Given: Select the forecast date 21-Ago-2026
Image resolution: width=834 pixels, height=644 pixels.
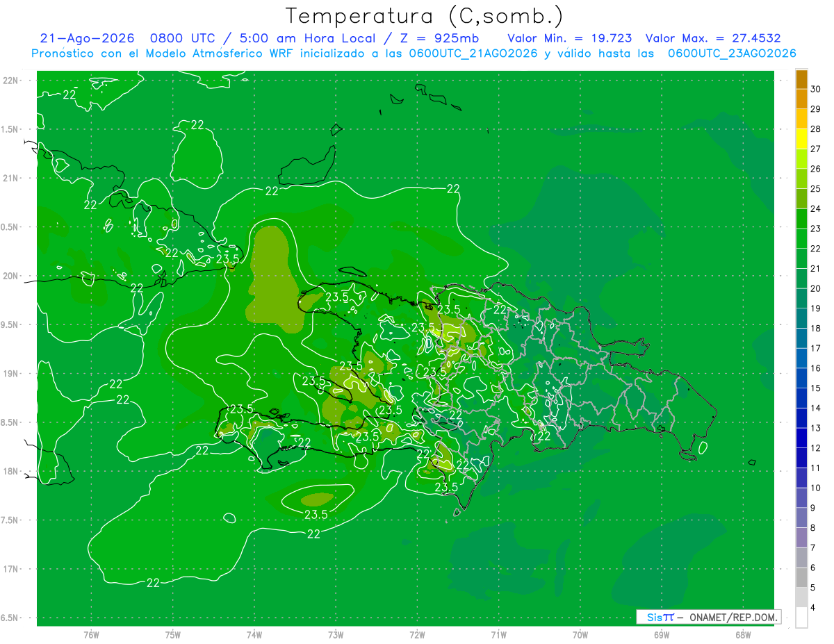Looking at the screenshot, I should click(x=87, y=38).
